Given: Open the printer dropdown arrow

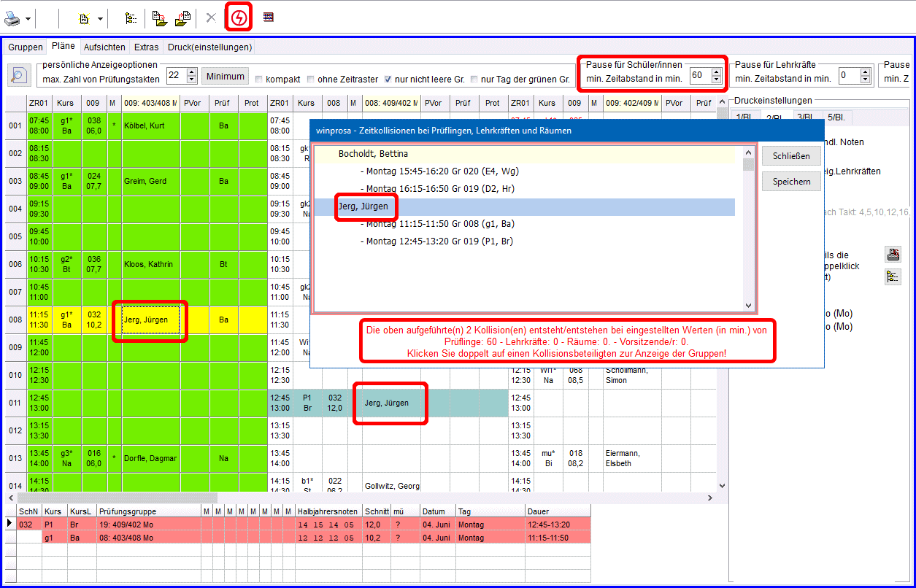Looking at the screenshot, I should coord(28,18).
